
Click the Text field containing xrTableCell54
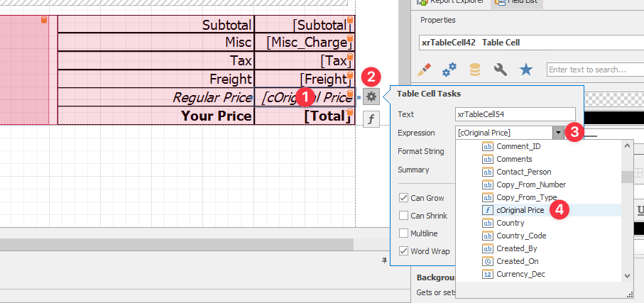point(515,114)
